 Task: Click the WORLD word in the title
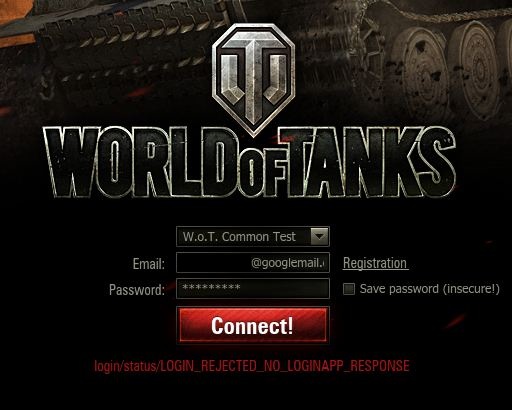pos(142,163)
